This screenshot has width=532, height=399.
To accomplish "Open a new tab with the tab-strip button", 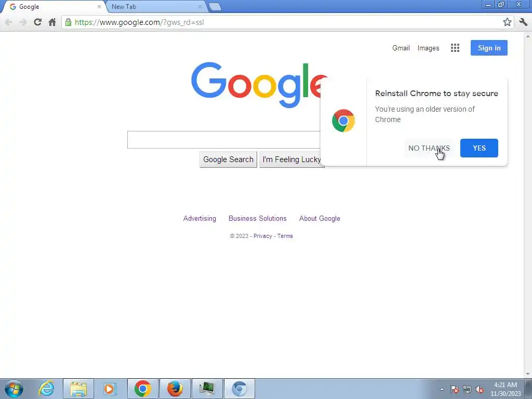I will coord(215,7).
